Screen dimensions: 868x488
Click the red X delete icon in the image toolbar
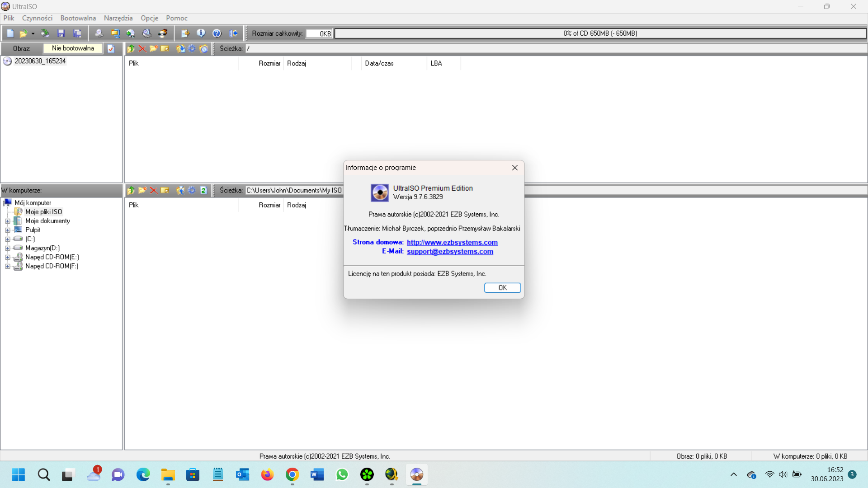(142, 49)
